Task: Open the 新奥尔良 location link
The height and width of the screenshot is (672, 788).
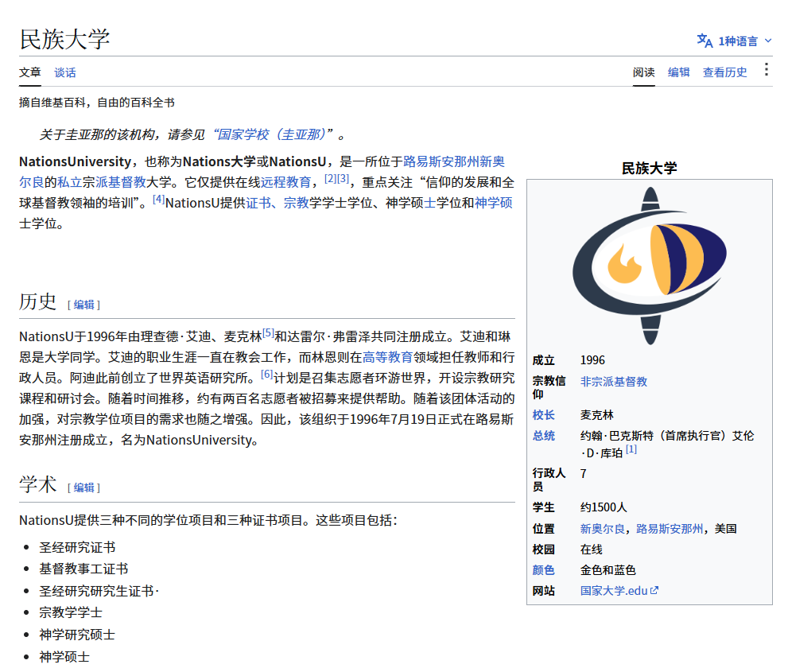Action: tap(603, 529)
